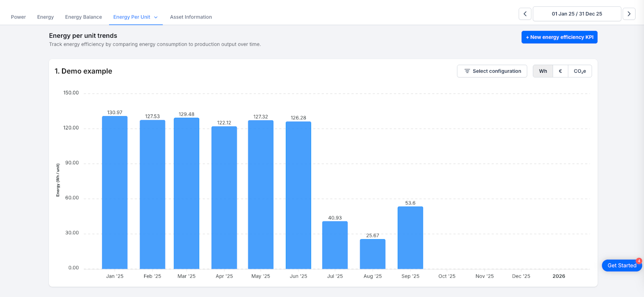This screenshot has height=297, width=644.
Task: Open the date range picker field
Action: tap(576, 14)
